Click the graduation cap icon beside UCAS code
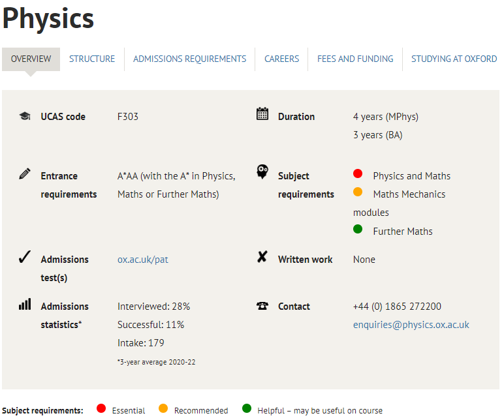Image resolution: width=504 pixels, height=420 pixels. click(25, 116)
